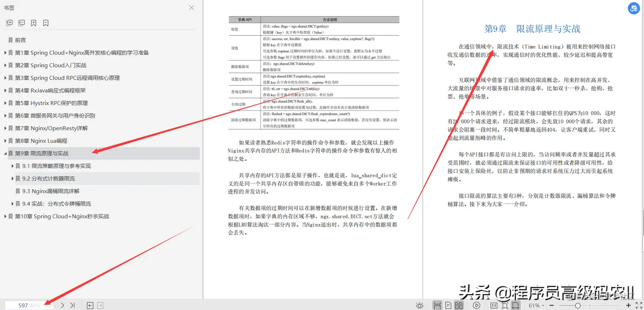
Task: Switch to single page view mode
Action: 448,305
